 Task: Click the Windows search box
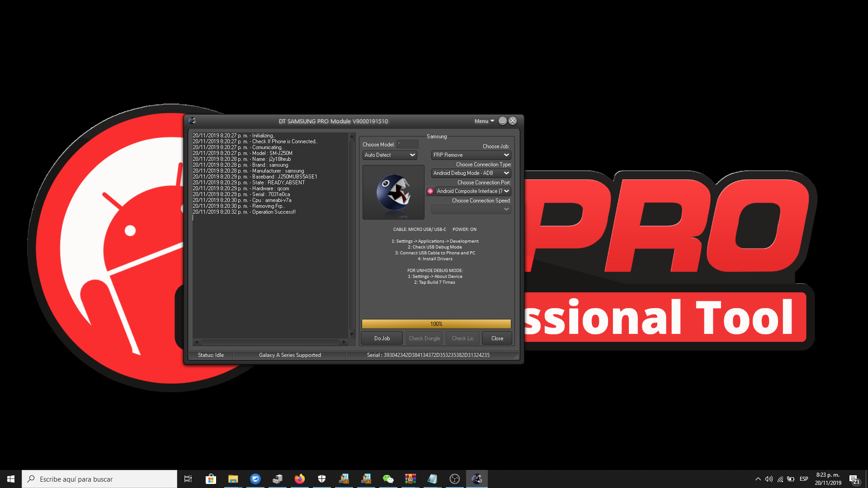coord(99,479)
